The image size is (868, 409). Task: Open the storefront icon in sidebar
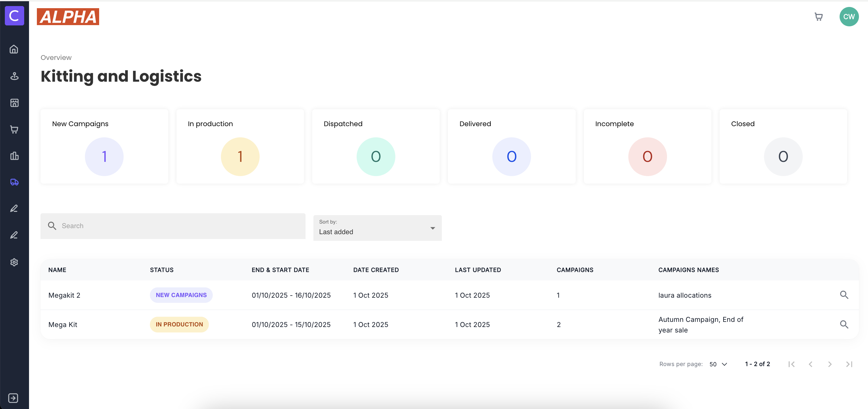14,103
